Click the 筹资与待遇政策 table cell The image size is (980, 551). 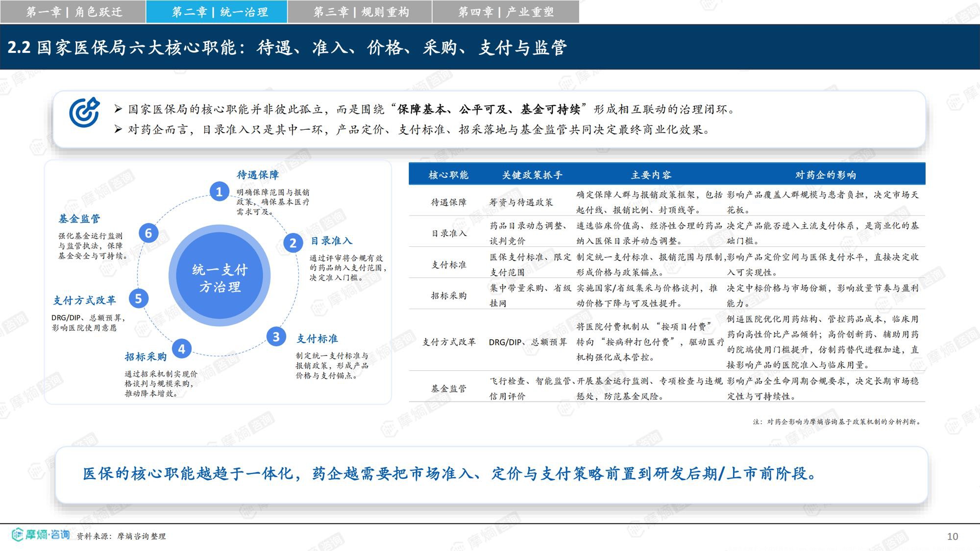[x=521, y=202]
